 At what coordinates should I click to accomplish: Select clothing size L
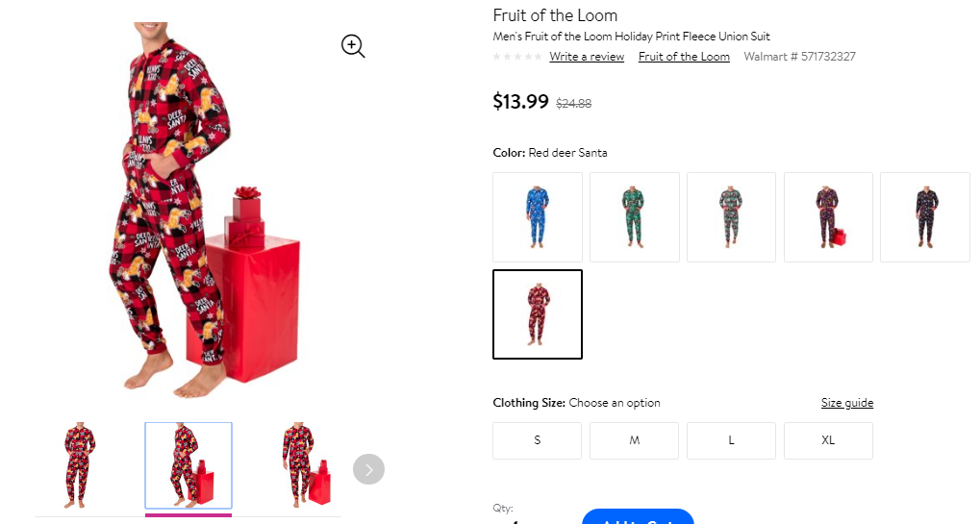coord(731,440)
